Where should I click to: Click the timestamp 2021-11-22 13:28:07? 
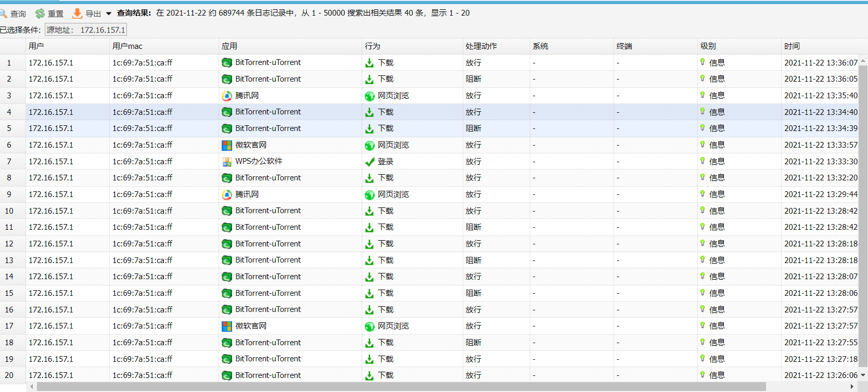pyautogui.click(x=821, y=277)
